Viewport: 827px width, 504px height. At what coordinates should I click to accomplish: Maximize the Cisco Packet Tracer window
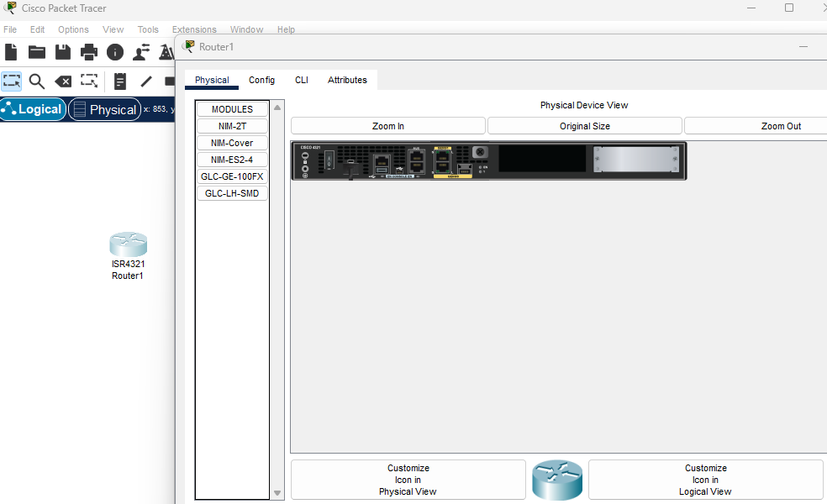(x=789, y=8)
